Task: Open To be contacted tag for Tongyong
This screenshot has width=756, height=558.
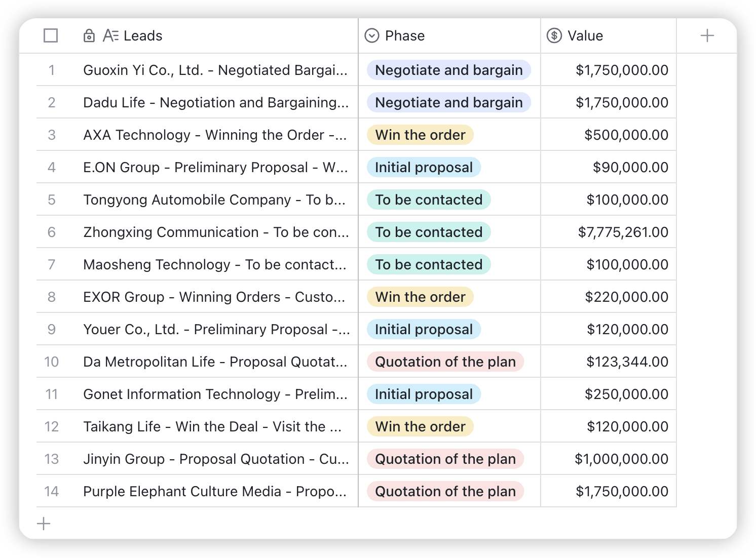Action: click(429, 200)
